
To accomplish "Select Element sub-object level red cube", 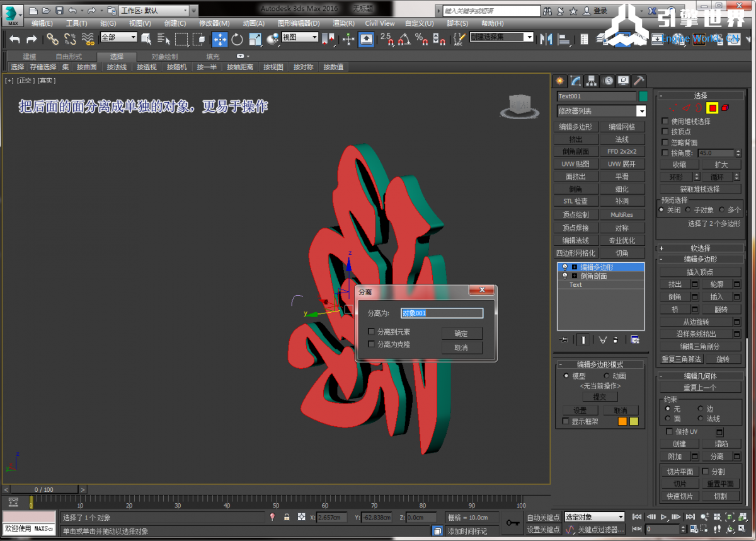I will 725,108.
